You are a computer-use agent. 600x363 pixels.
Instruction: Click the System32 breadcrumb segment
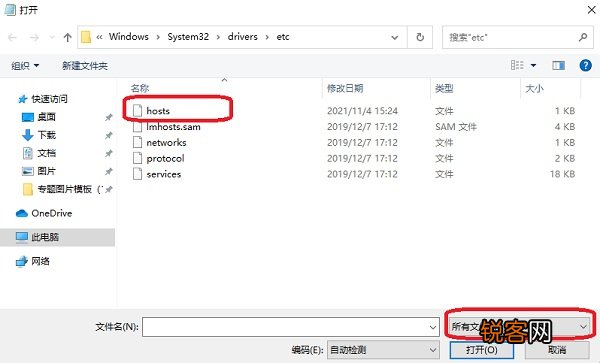point(188,37)
